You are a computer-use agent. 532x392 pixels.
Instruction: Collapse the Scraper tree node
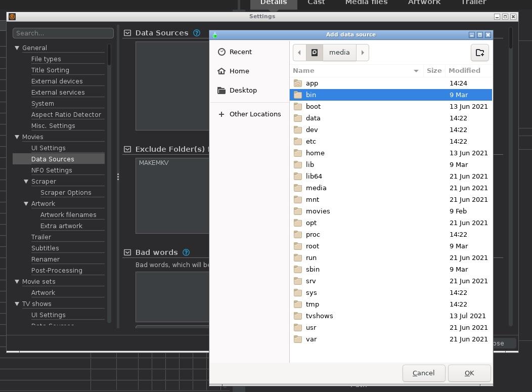[x=26, y=182]
